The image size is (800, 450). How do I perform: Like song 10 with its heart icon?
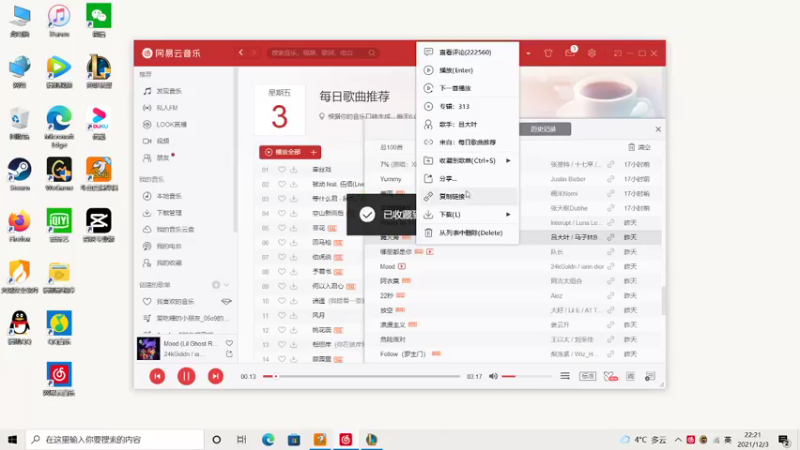click(x=282, y=301)
